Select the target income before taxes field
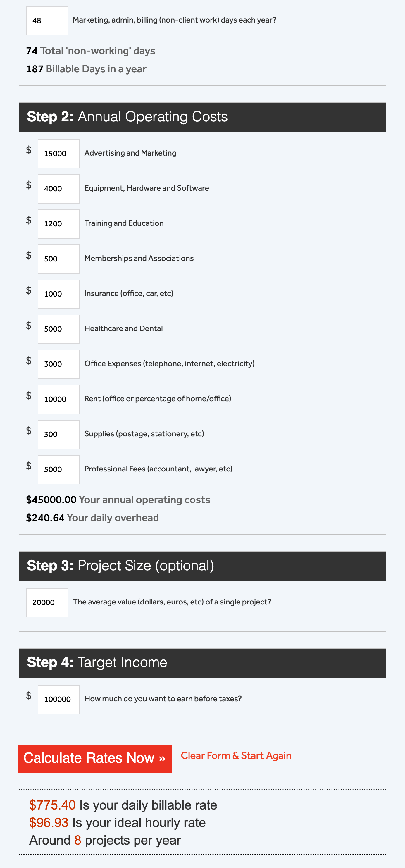Screen dimensions: 405x868 [58, 699]
